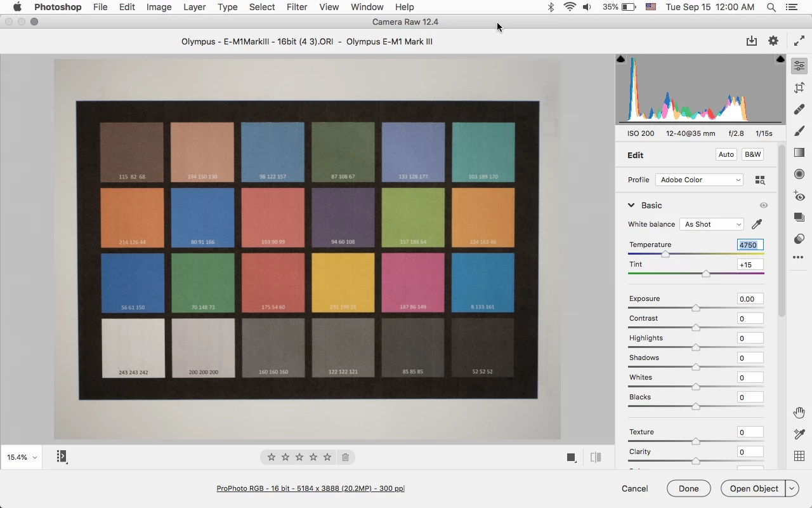Click the save image download icon
812x508 pixels.
point(752,41)
